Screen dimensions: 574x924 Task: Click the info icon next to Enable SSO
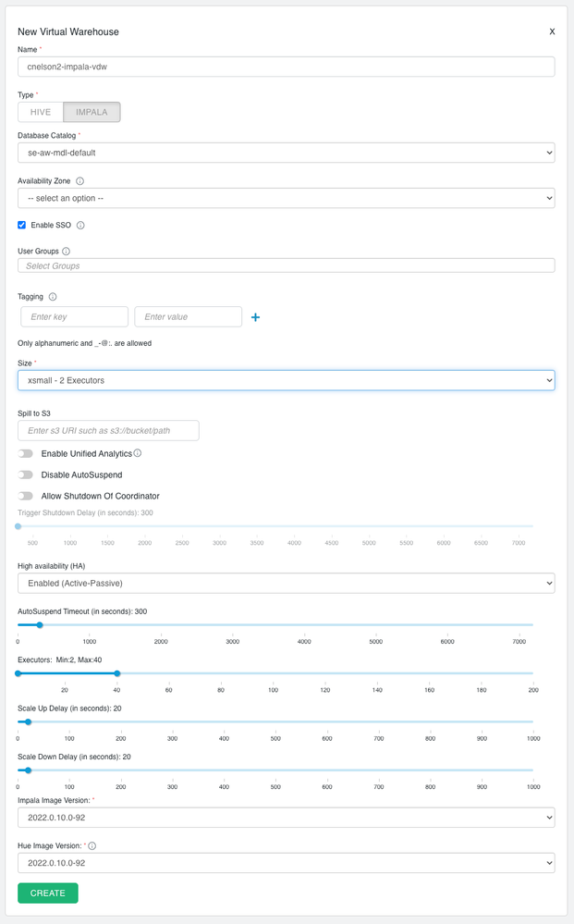(81, 225)
